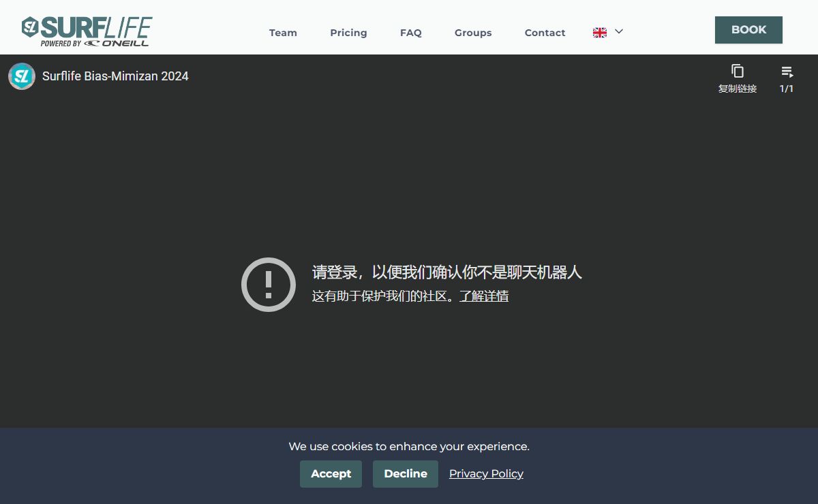This screenshot has height=504, width=818.
Task: Click the 复制链接 label under copy icon
Action: (737, 89)
